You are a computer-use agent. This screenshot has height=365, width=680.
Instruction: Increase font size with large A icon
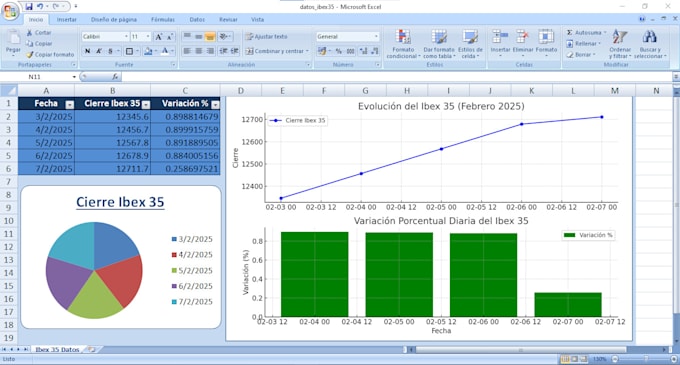[159, 37]
